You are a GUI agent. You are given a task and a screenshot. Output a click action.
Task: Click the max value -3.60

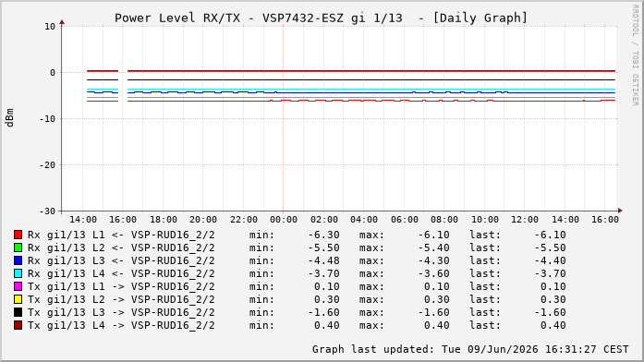pyautogui.click(x=433, y=273)
